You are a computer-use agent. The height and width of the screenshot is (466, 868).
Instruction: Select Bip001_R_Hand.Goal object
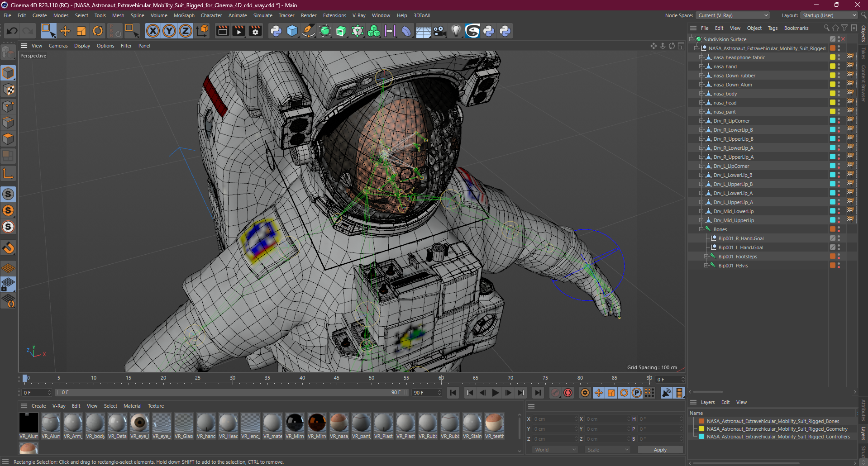[x=741, y=238]
